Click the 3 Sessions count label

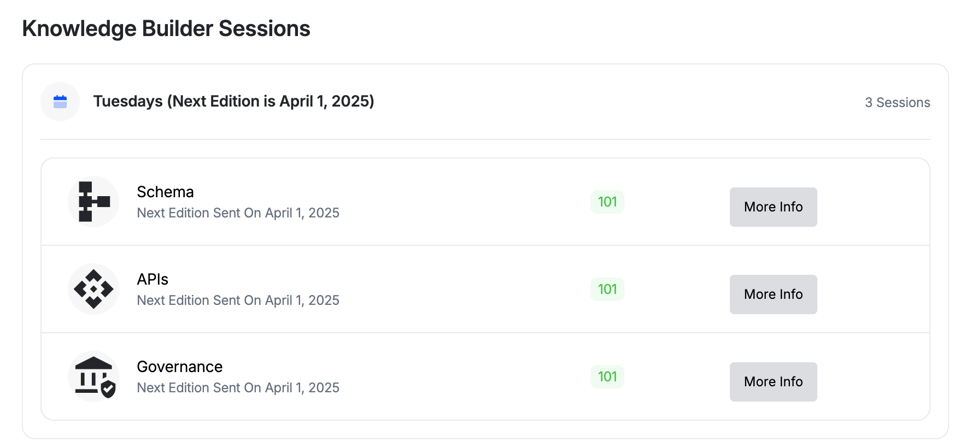coord(897,102)
